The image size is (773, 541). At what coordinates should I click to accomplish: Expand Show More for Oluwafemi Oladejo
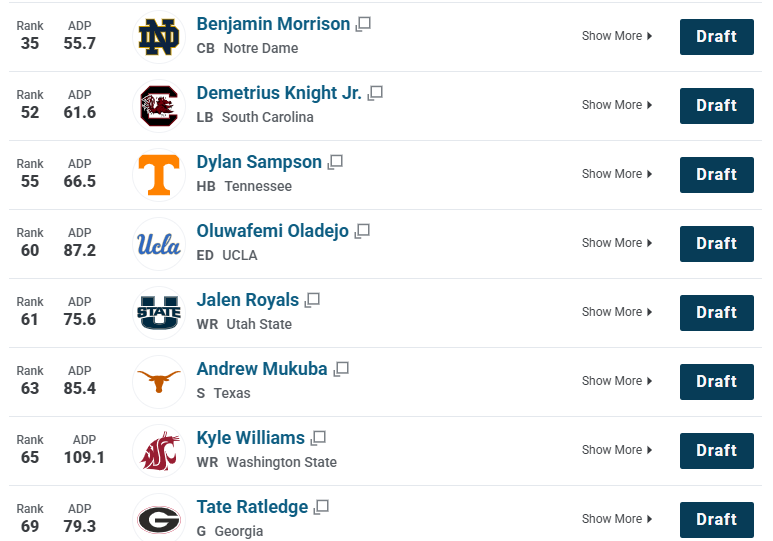[617, 243]
